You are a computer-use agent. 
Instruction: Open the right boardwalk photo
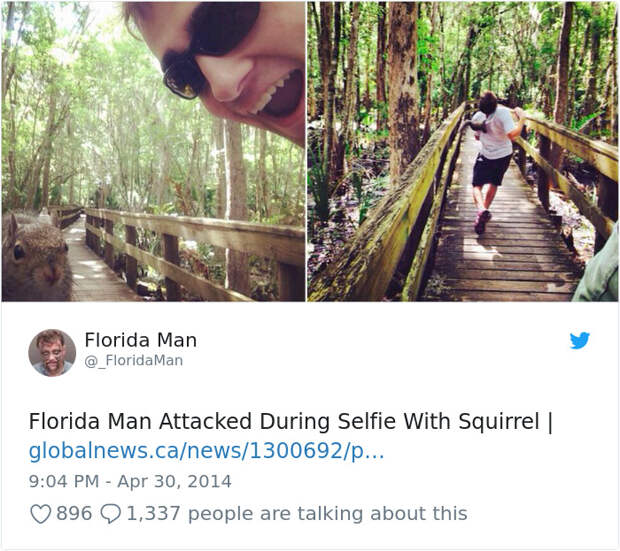463,151
